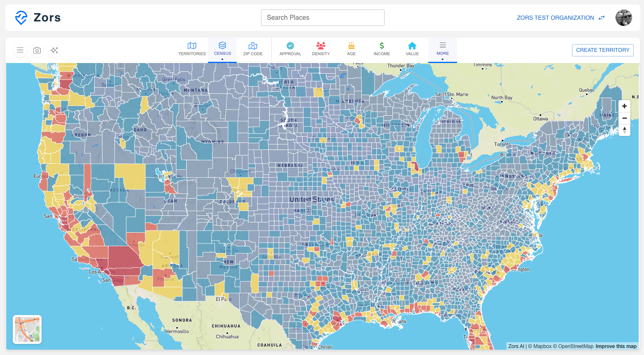Select the Territories map view icon
Screen dimensions: 644x355
[192, 49]
